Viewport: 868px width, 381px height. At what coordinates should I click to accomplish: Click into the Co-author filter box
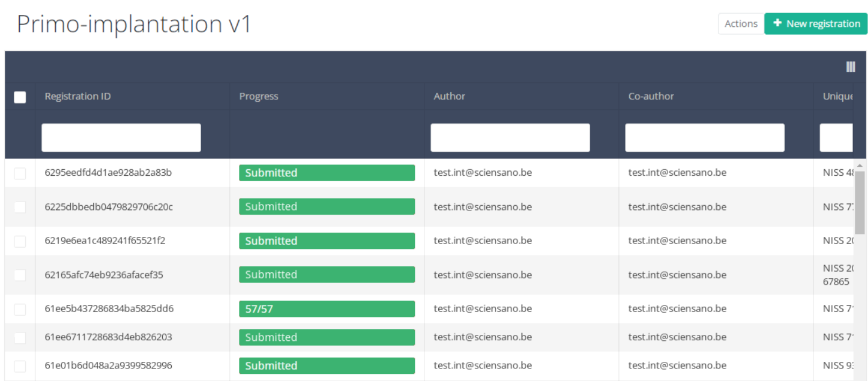(x=705, y=138)
